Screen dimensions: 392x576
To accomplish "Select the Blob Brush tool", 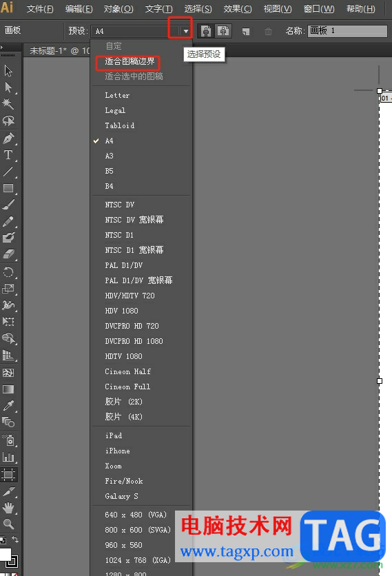I will 8,237.
